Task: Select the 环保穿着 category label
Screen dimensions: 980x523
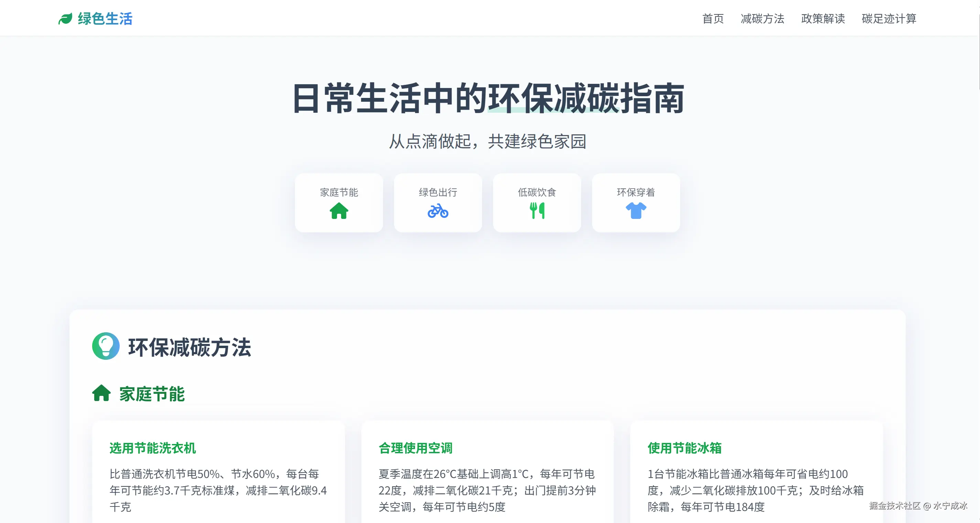Action: point(636,192)
